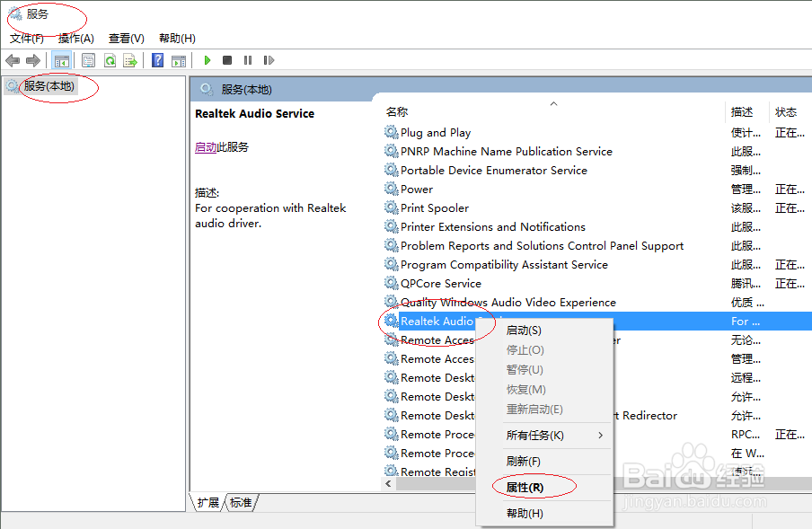Open the 帮助(H) menu in the menu bar
This screenshot has width=812, height=529.
[x=177, y=39]
